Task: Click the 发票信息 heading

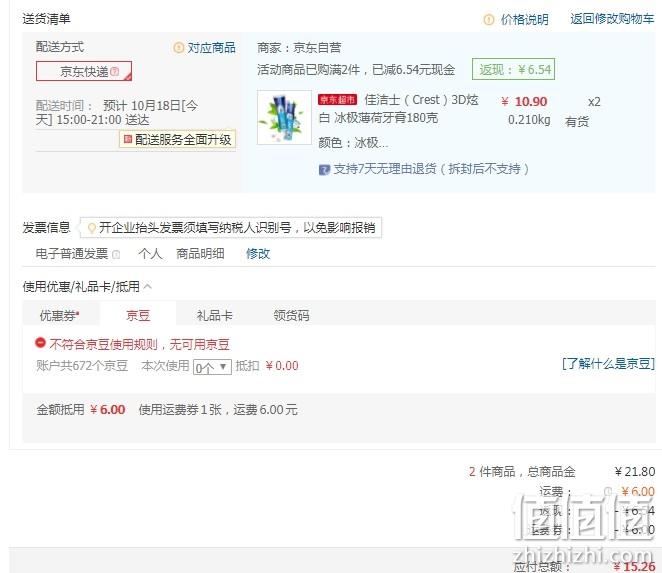Action: [46, 228]
